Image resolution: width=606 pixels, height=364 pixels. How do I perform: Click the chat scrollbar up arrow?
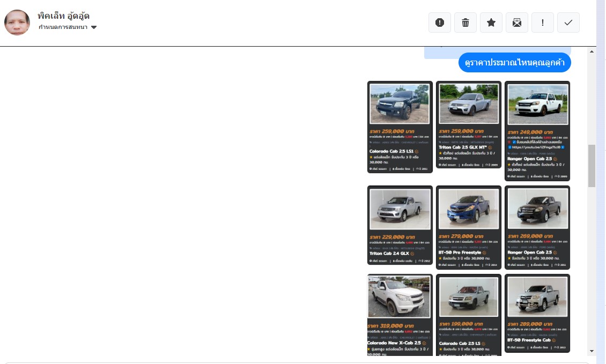592,51
